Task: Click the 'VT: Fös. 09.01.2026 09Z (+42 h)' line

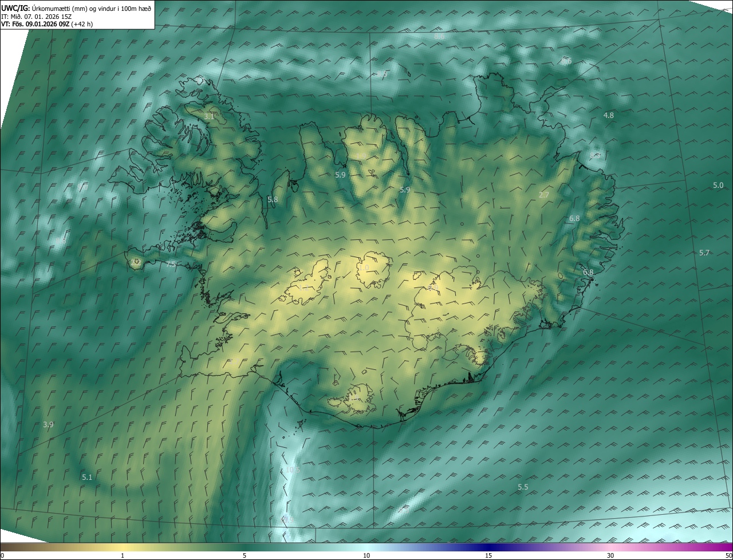Action: pyautogui.click(x=48, y=24)
